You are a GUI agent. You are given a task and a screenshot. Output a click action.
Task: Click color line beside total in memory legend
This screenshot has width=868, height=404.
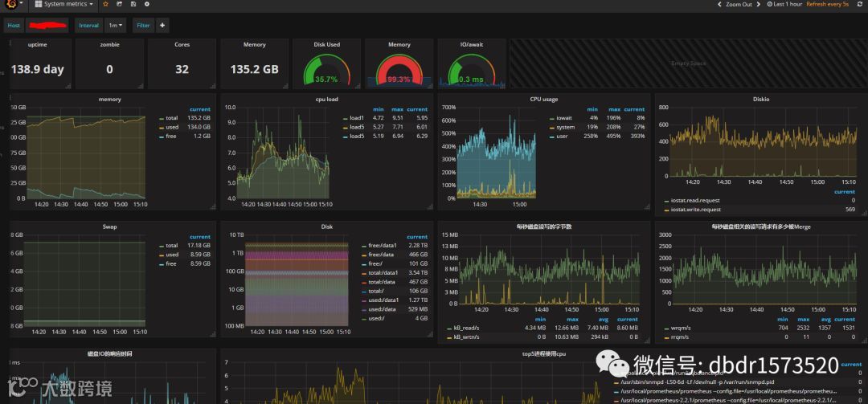[161, 118]
